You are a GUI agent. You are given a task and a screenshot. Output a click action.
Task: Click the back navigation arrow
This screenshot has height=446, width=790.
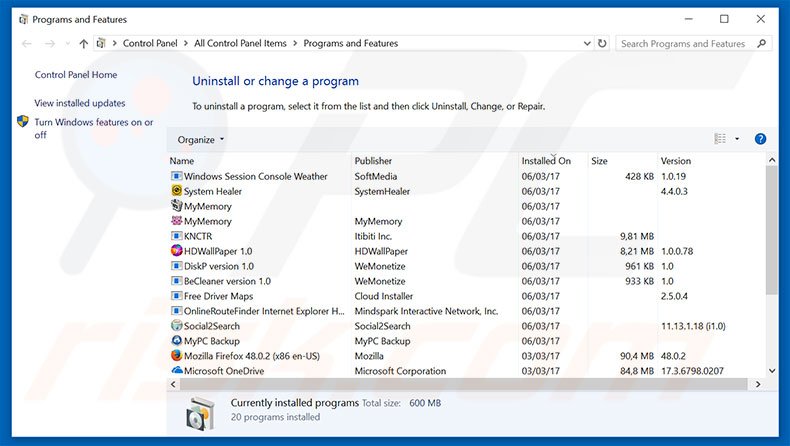pos(27,44)
